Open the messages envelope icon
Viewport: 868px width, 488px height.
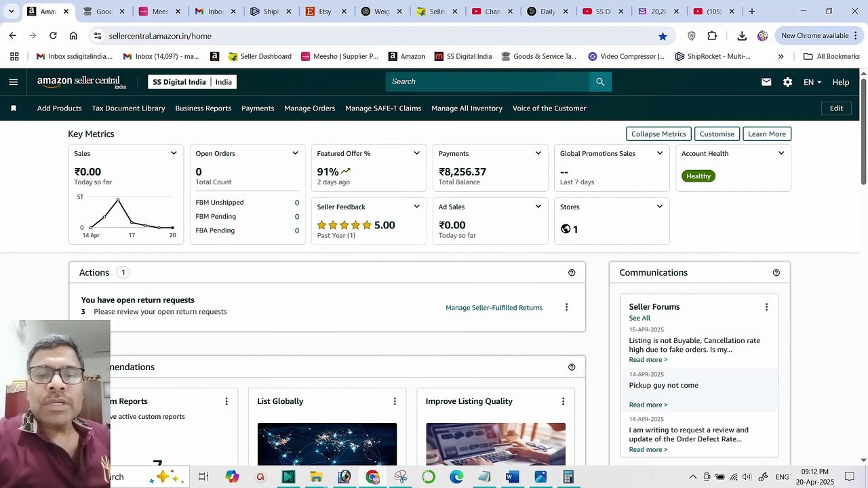click(x=766, y=82)
